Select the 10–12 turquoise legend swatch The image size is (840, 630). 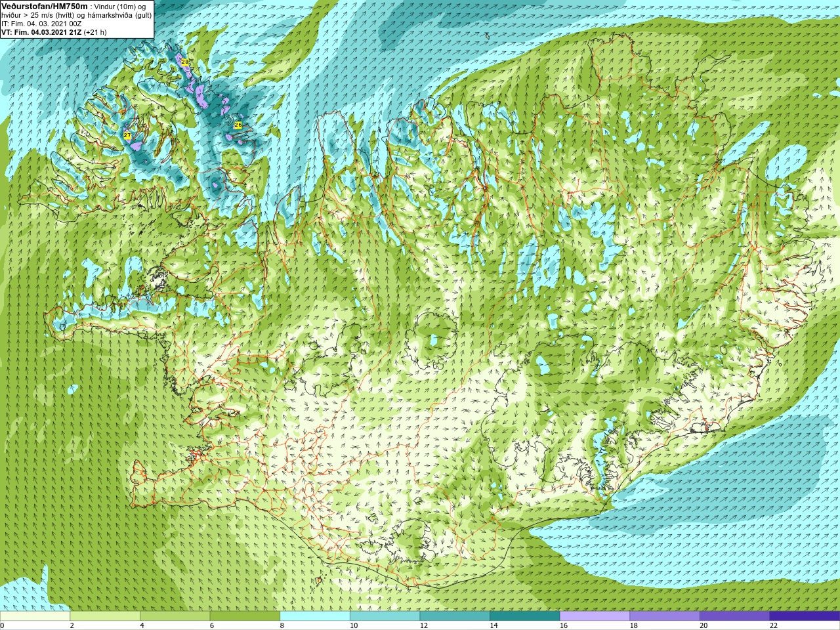(x=385, y=616)
